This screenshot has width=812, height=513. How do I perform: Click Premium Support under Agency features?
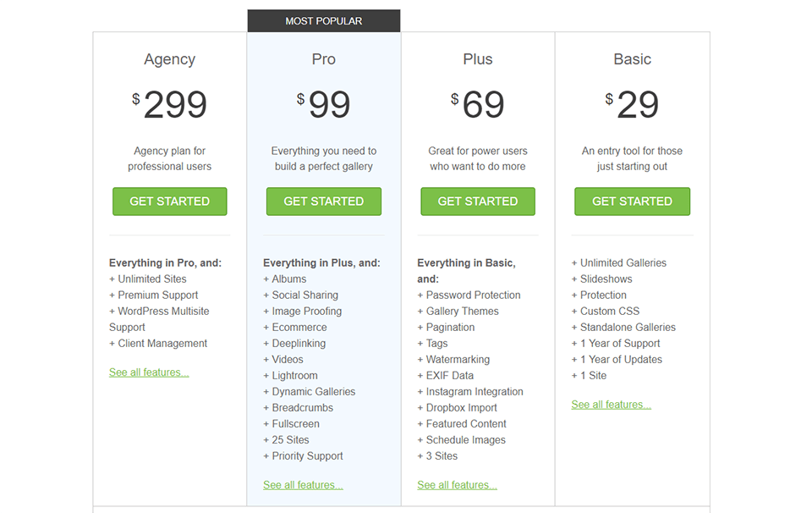tap(157, 295)
